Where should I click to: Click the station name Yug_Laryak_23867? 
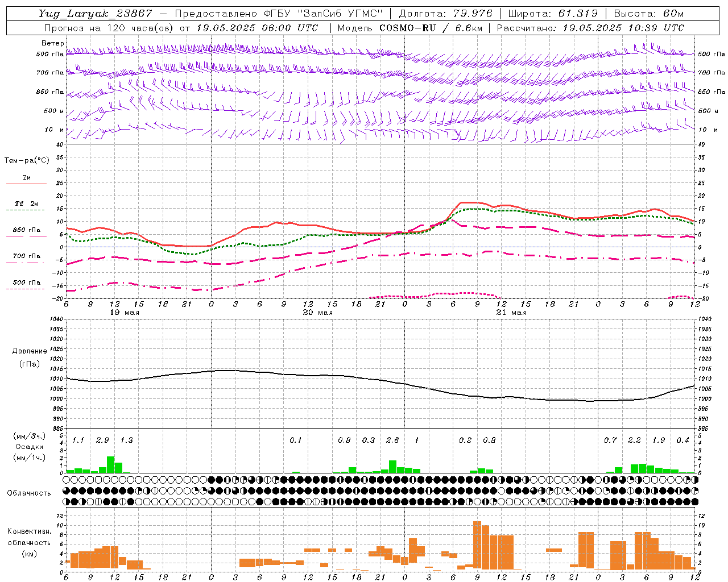pos(96,14)
